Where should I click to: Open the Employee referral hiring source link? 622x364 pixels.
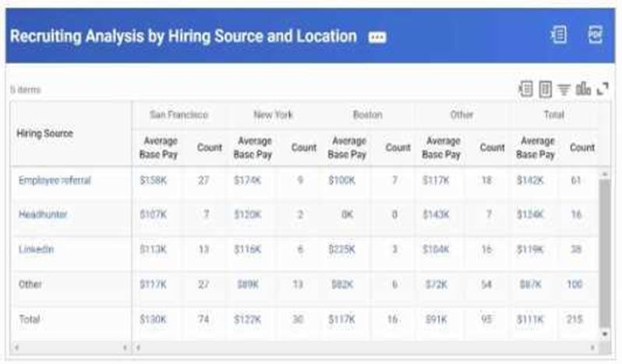pyautogui.click(x=55, y=181)
